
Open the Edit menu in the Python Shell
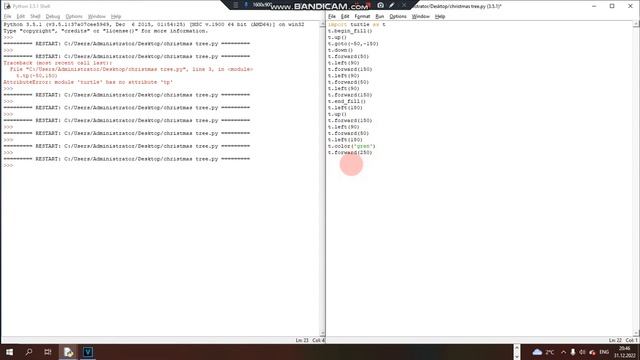(x=20, y=16)
